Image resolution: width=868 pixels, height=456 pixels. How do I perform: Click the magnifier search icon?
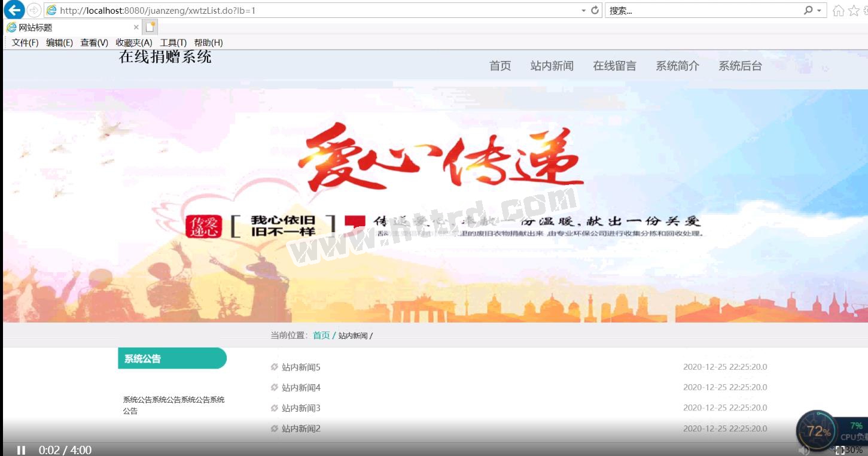coord(808,10)
